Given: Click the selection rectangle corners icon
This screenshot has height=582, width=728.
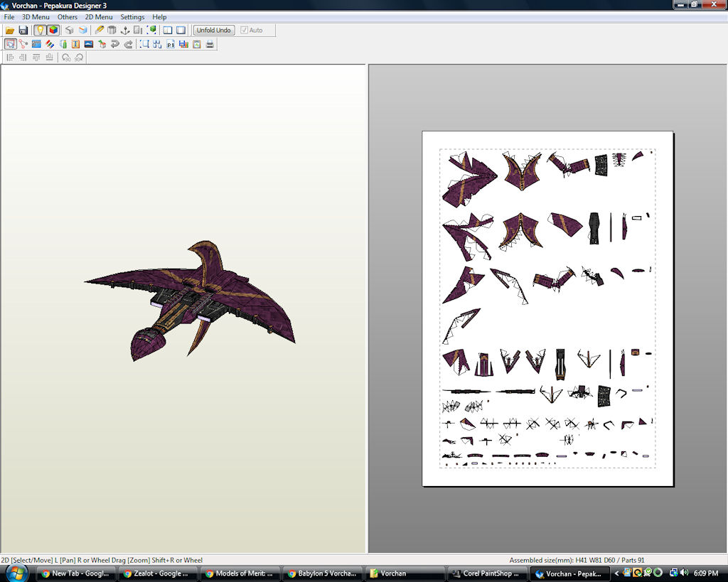Looking at the screenshot, I should click(144, 44).
